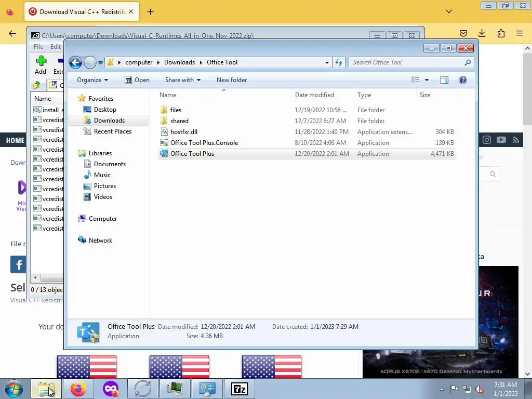Image resolution: width=532 pixels, height=399 pixels.
Task: Select Downloads in the navigation pane
Action: coord(109,121)
